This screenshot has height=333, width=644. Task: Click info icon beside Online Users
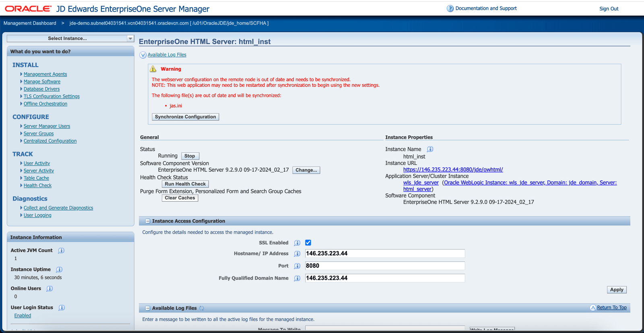50,288
